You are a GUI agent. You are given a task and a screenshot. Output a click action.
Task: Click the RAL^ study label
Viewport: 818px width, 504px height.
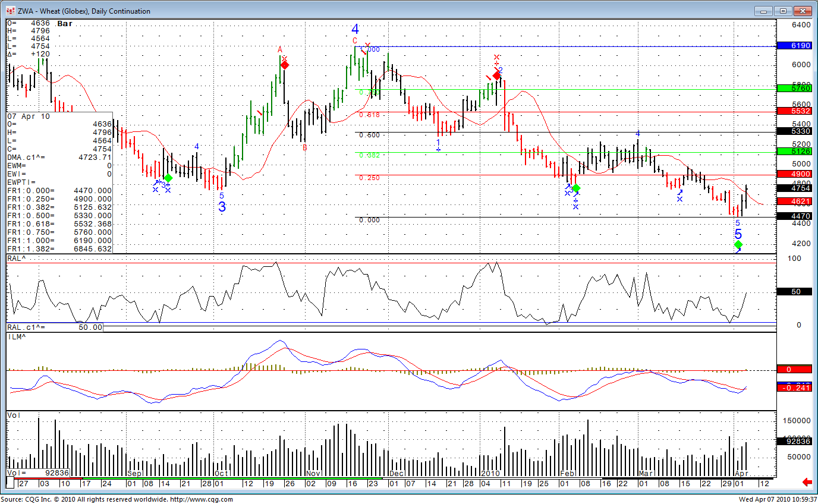[17, 259]
